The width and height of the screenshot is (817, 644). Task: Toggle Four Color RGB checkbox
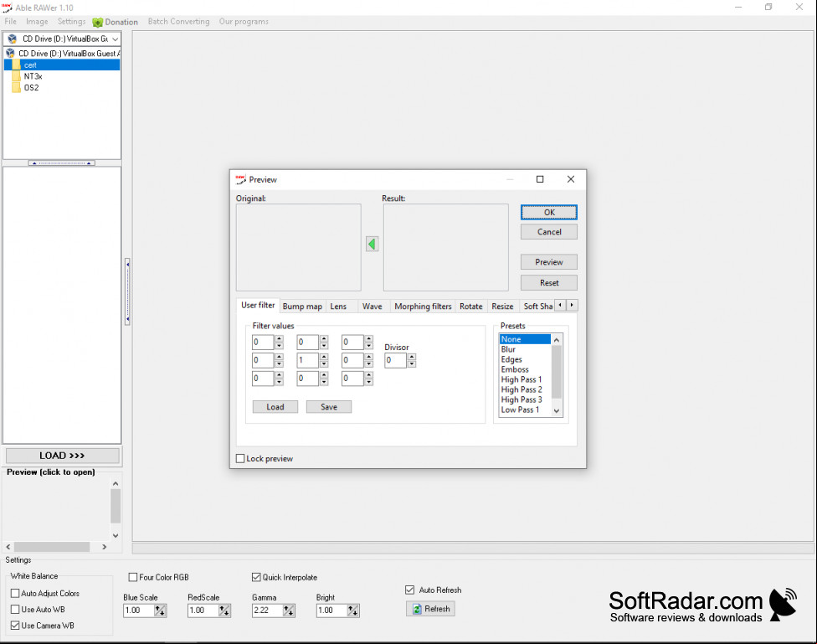click(133, 577)
